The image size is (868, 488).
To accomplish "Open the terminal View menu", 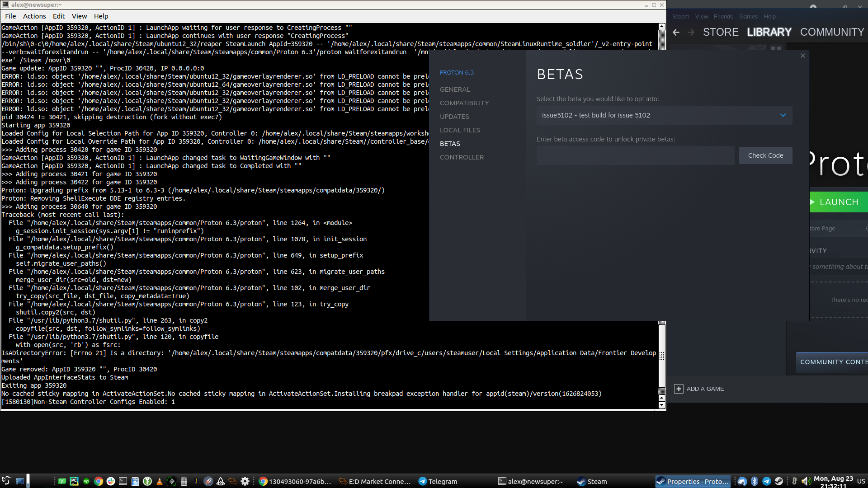I will pos(79,16).
